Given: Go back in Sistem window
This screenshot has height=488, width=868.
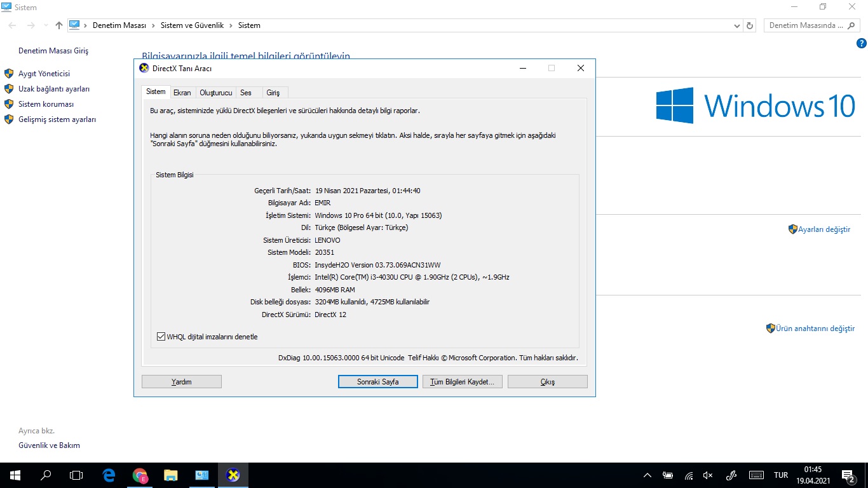Looking at the screenshot, I should pyautogui.click(x=13, y=25).
